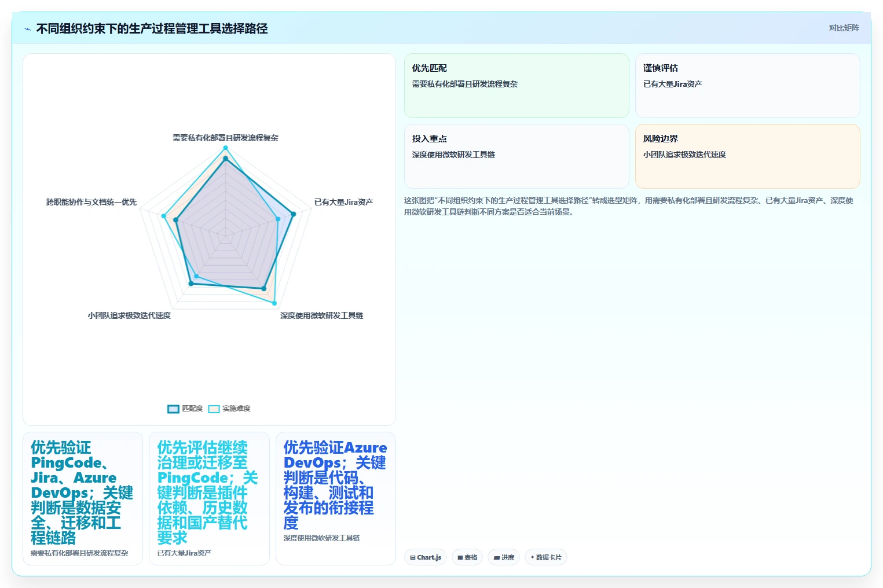Click the header icon beside the title
The height and width of the screenshot is (588, 883).
click(27, 29)
